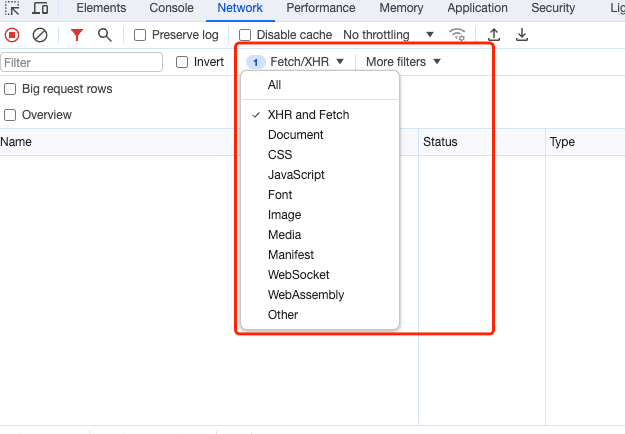Switch to the Elements tab
The image size is (625, 434).
[x=101, y=8]
